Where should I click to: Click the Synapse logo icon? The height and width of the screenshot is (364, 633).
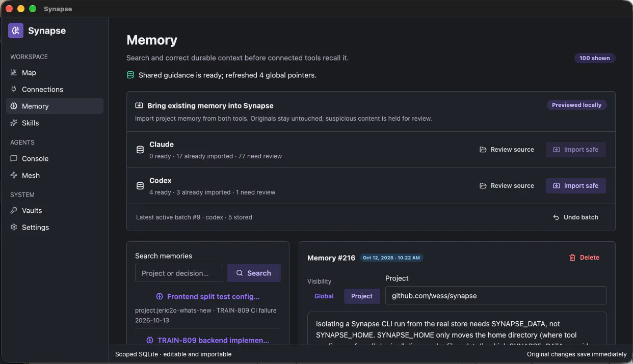16,31
